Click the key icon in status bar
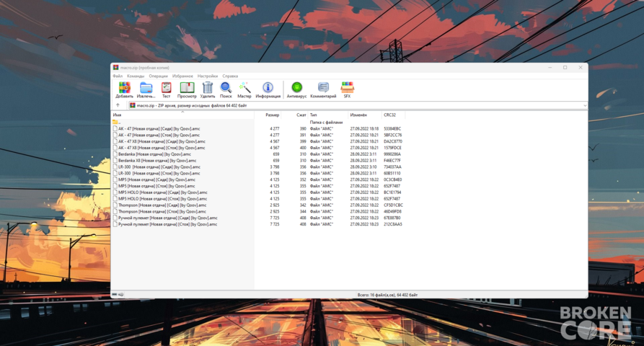This screenshot has width=644, height=346. click(121, 295)
